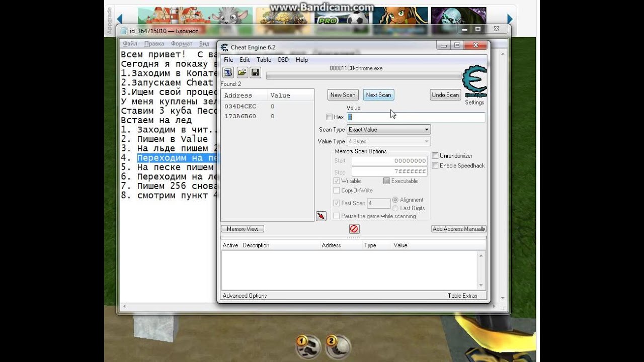Screen dimensions: 644x362
Task: Select the Last Digits radio button
Action: 395,208
